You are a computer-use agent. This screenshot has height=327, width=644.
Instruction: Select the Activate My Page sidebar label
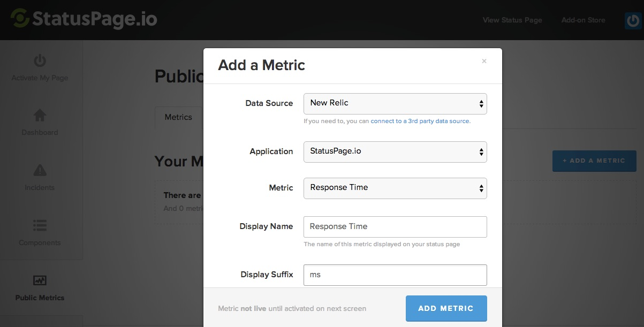(40, 78)
